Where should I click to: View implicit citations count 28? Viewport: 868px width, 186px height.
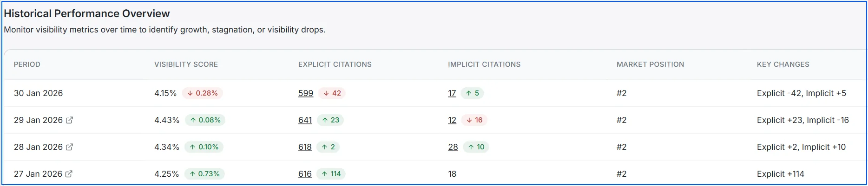click(x=453, y=147)
